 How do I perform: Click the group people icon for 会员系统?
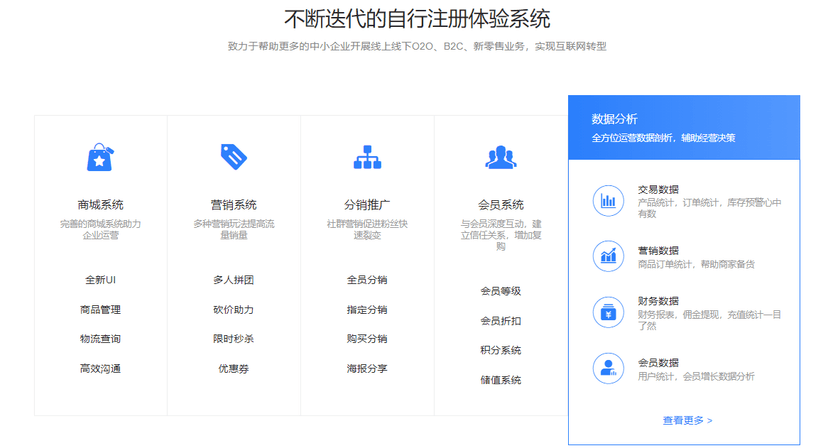pos(501,157)
